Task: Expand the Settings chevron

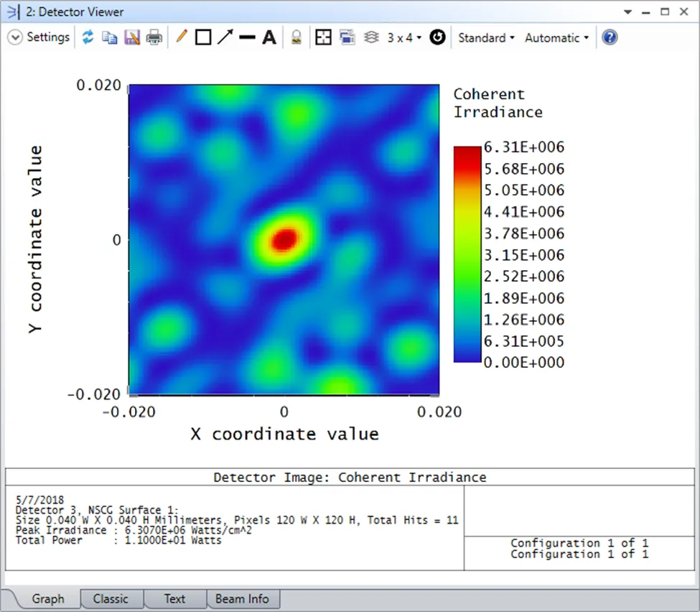Action: tap(15, 38)
